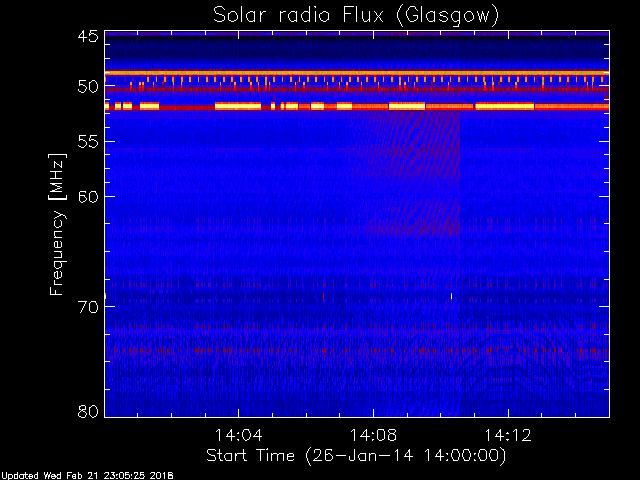Click the '45' frequency tick label
Screen dimensions: 640x480
click(x=88, y=37)
